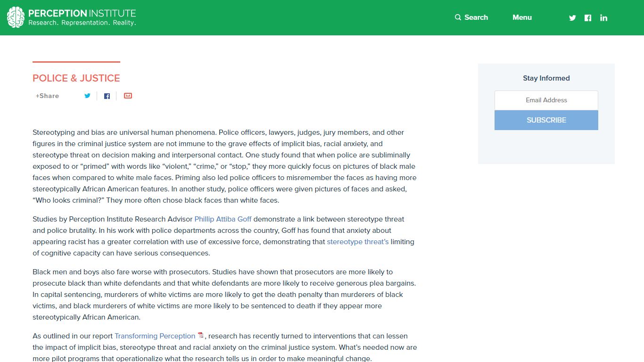Open Search from the header
Viewport: 644px width, 362px height.
click(471, 17)
